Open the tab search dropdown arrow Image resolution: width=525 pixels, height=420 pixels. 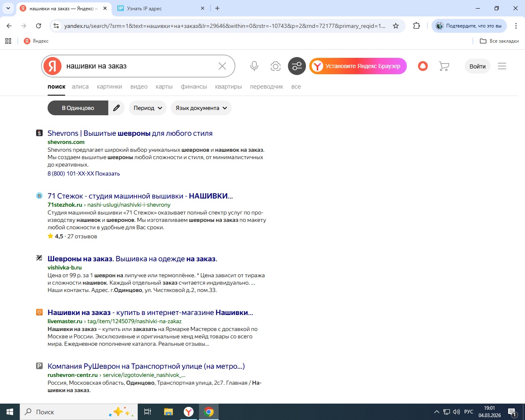pyautogui.click(x=8, y=8)
